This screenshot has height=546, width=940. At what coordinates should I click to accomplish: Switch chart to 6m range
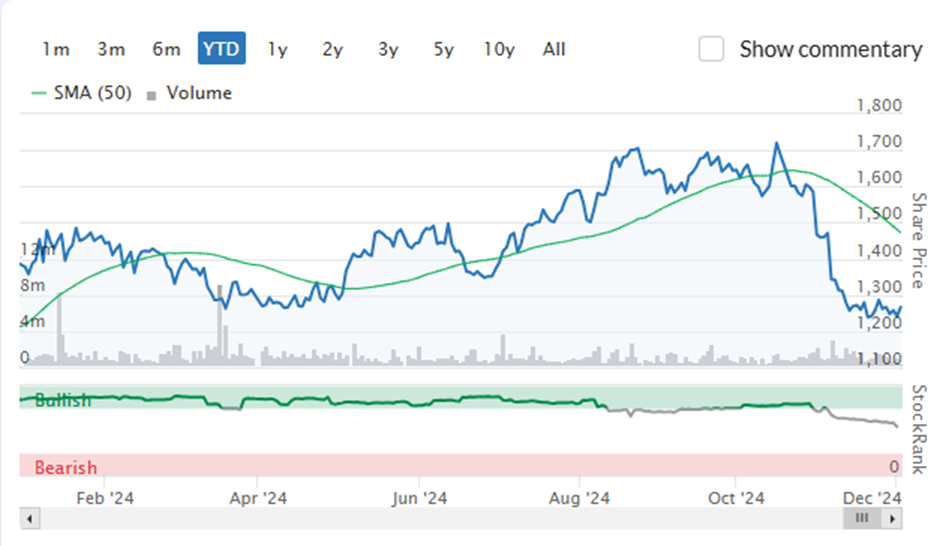[166, 49]
